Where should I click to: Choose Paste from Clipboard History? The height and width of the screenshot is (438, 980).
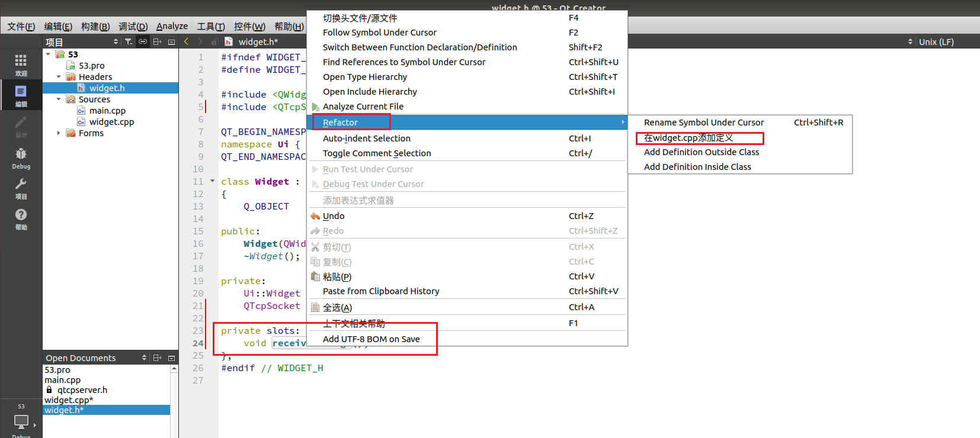click(467, 291)
